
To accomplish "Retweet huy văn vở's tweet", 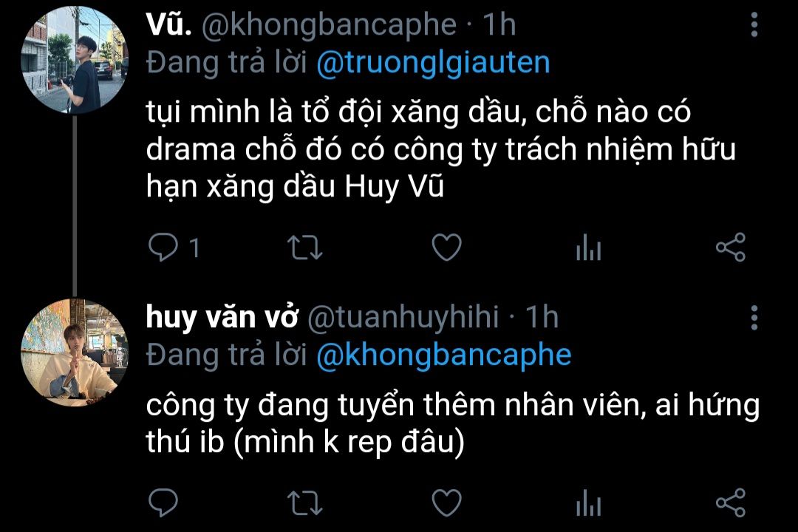I will (x=305, y=502).
